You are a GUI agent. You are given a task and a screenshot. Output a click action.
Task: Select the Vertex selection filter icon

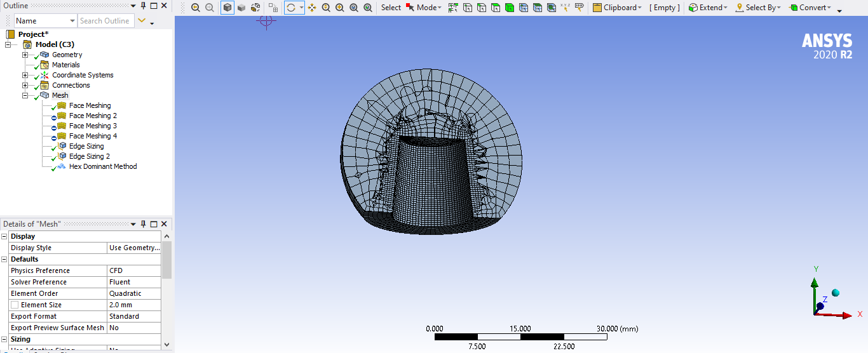[467, 8]
